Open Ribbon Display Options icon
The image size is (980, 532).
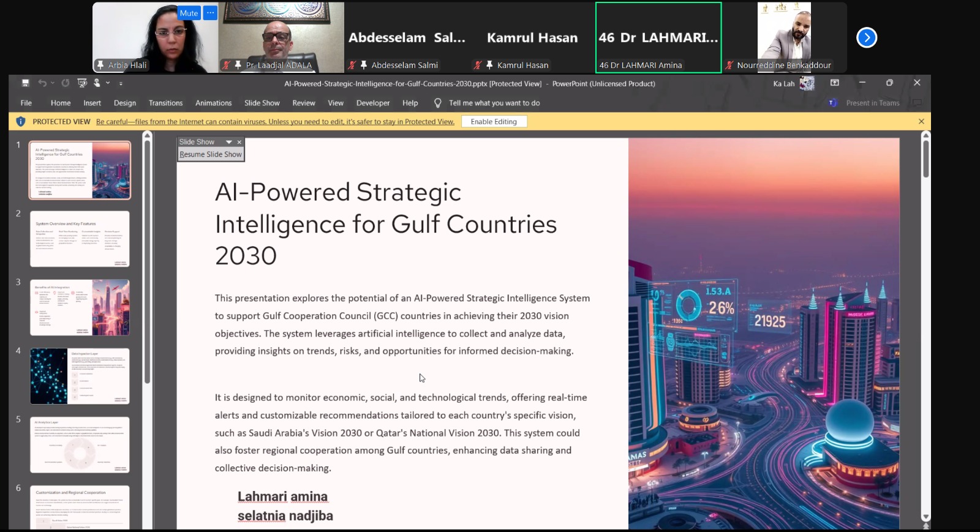834,83
